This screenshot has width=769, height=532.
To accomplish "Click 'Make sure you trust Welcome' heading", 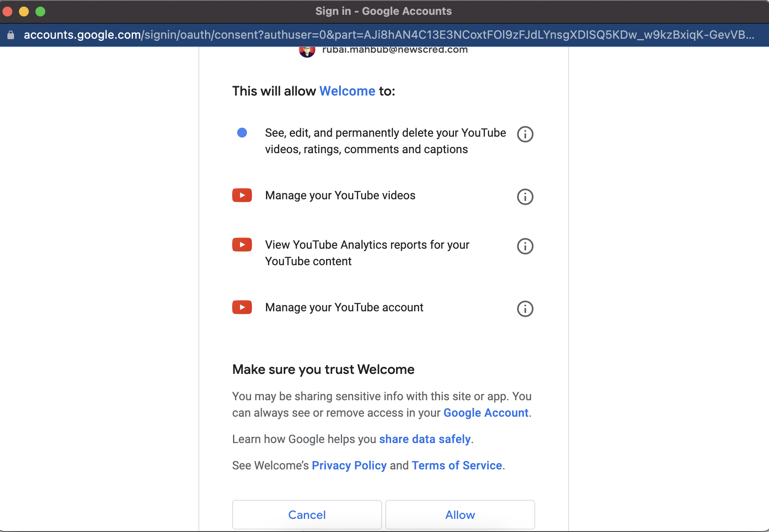I will [323, 369].
